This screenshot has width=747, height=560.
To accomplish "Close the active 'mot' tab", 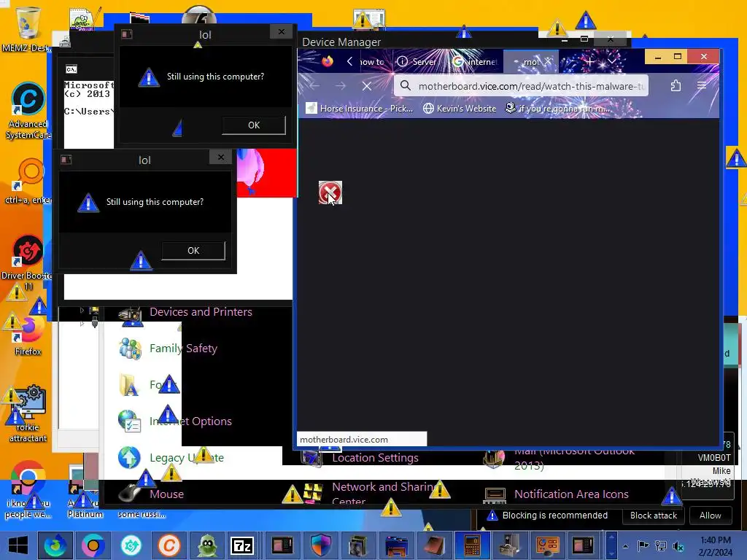I will click(549, 61).
